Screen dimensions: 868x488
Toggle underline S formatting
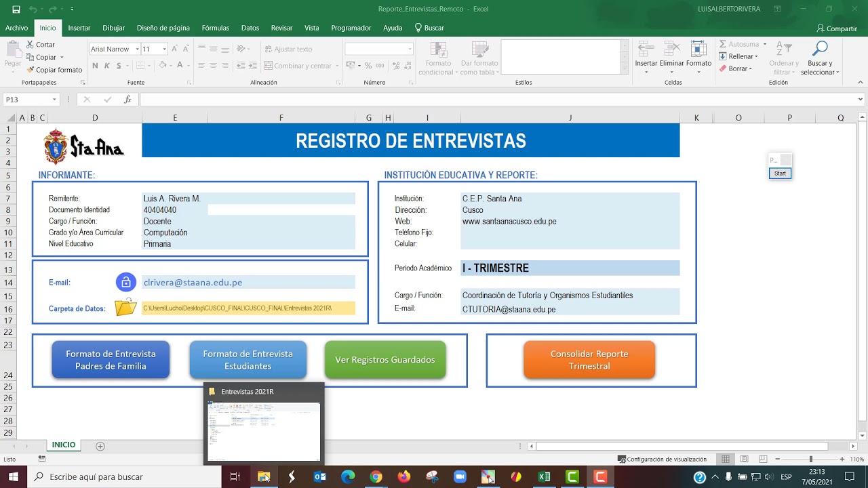click(119, 66)
